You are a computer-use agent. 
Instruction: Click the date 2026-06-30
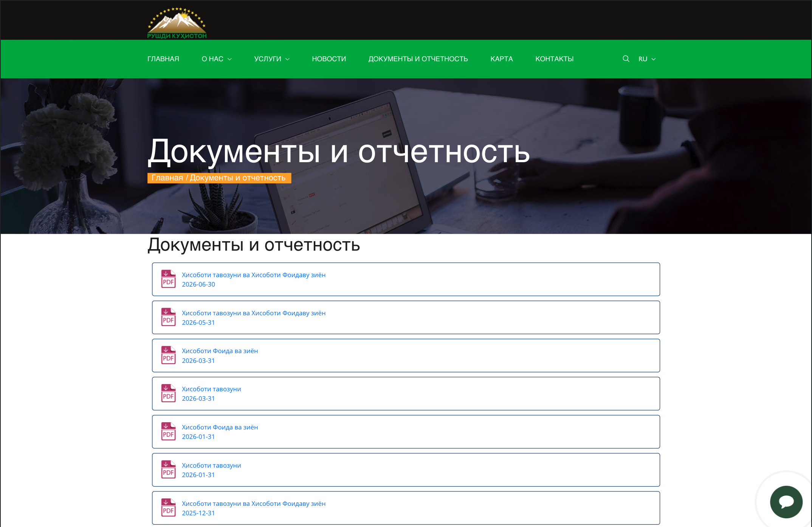pyautogui.click(x=198, y=284)
